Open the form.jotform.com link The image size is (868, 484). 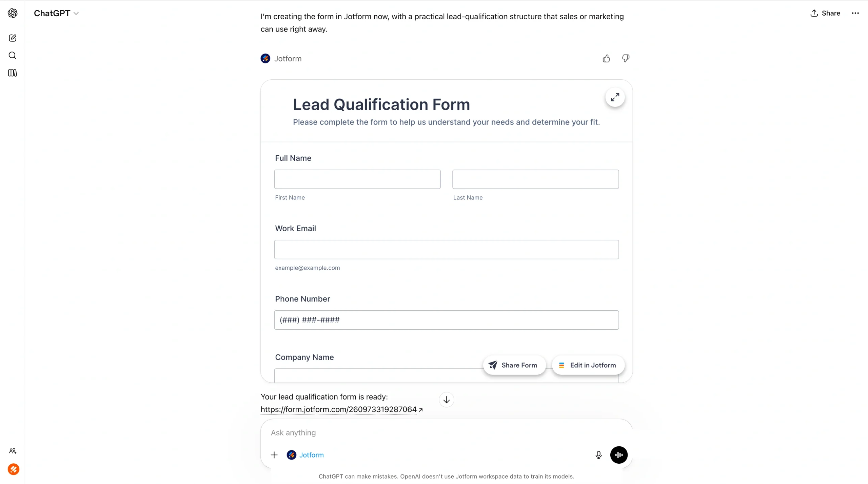coord(339,409)
